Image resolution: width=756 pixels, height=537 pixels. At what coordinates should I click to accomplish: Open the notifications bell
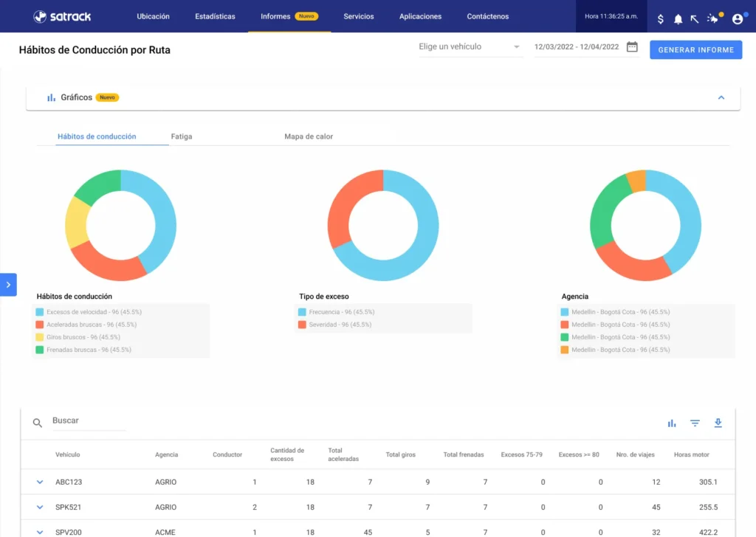coord(678,19)
